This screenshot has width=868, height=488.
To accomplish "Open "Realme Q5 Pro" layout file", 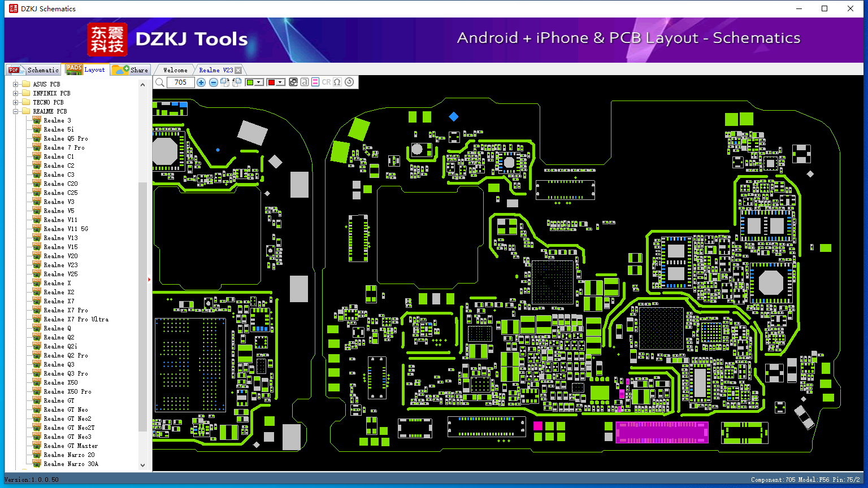I will 66,138.
